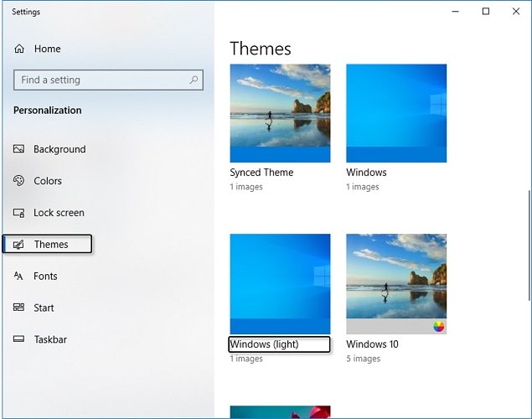This screenshot has width=532, height=419.
Task: Go to the Taskbar section
Action: click(x=40, y=339)
